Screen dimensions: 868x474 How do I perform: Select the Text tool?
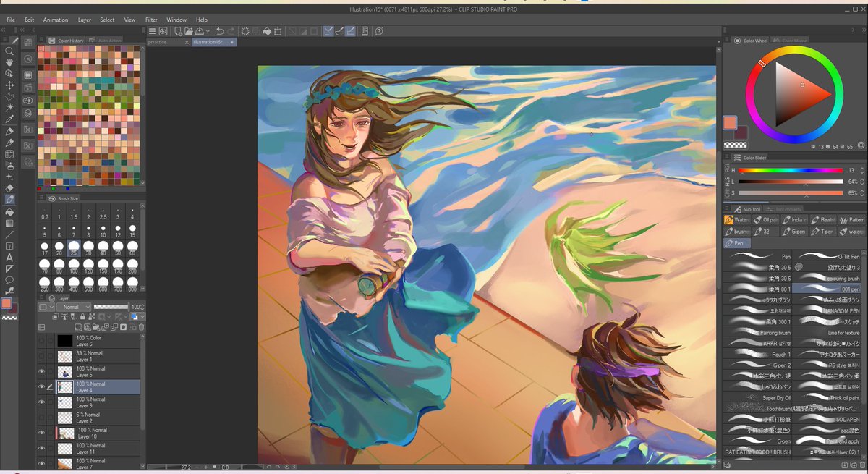(x=9, y=257)
